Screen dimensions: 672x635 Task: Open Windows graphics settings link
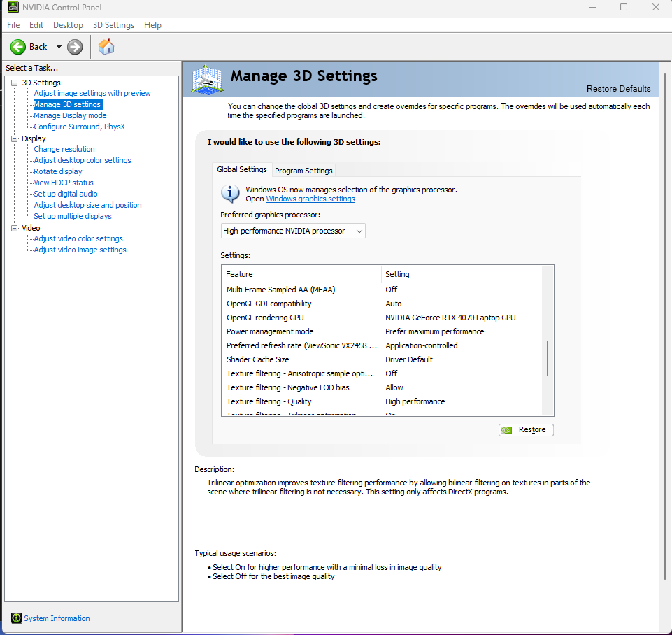(310, 199)
